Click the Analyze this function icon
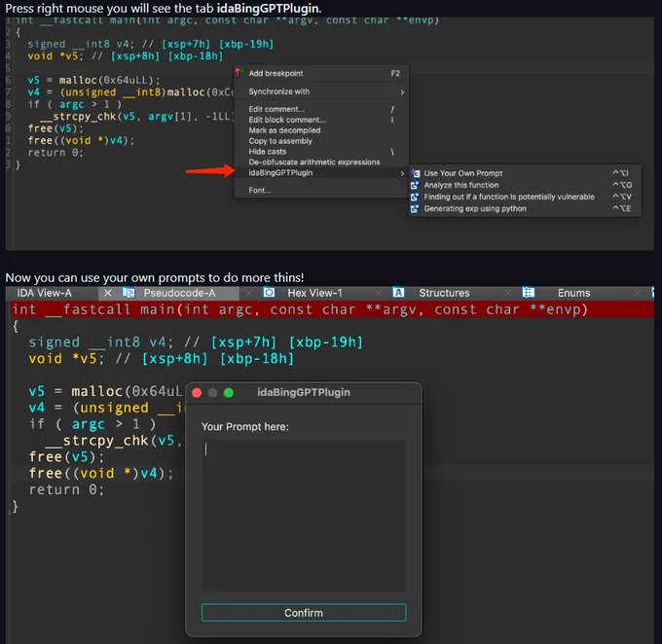The width and height of the screenshot is (662, 644). tap(416, 185)
